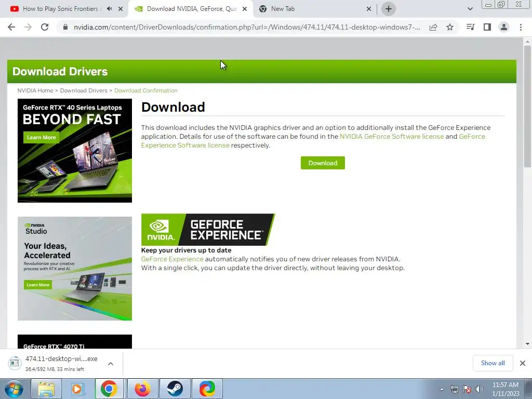Click the network tray icon
The width and height of the screenshot is (532, 399).
click(454, 389)
